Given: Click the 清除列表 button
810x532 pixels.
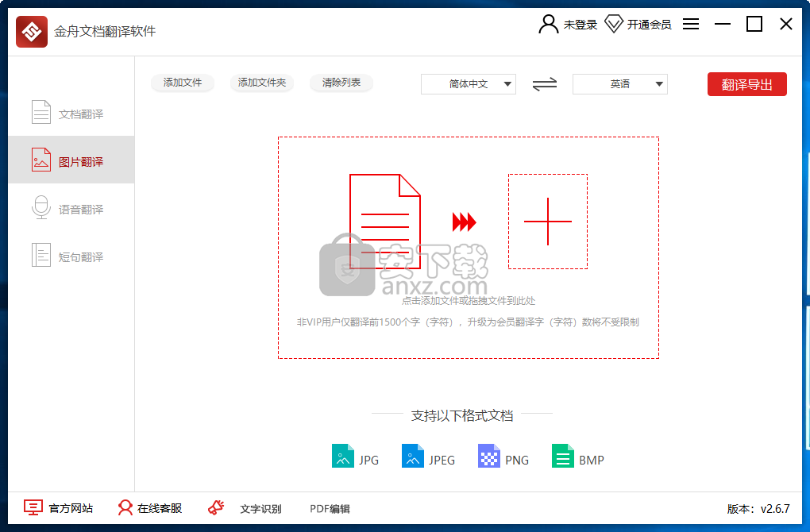Looking at the screenshot, I should click(x=341, y=83).
